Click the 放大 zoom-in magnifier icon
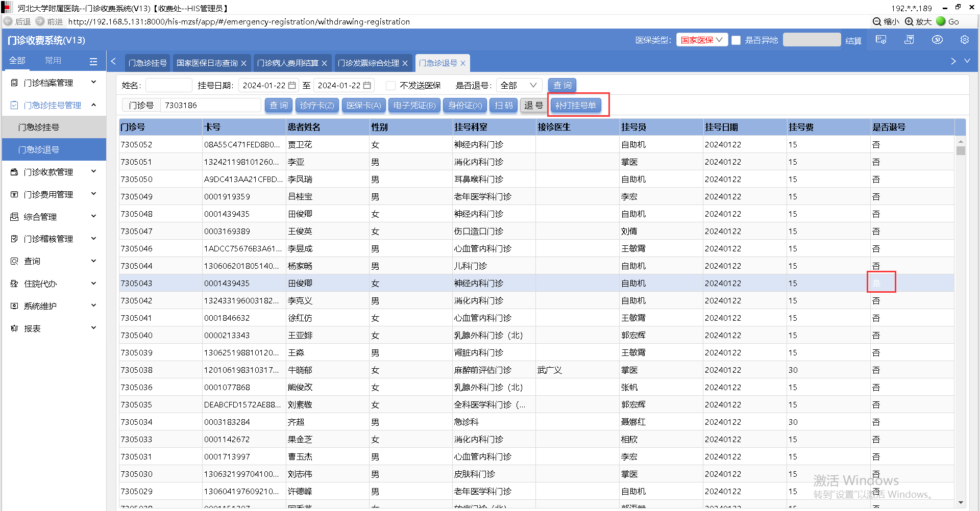Viewport: 980px width, 511px height. [909, 21]
